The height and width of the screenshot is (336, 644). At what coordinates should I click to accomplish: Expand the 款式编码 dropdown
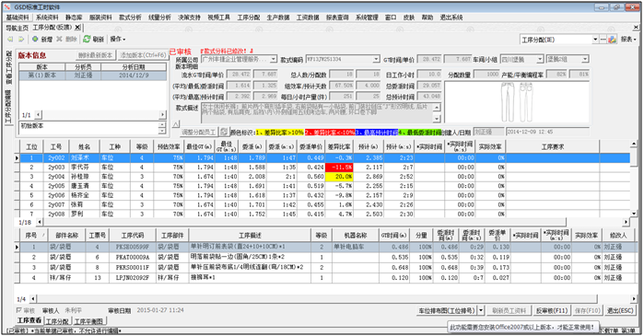point(376,60)
